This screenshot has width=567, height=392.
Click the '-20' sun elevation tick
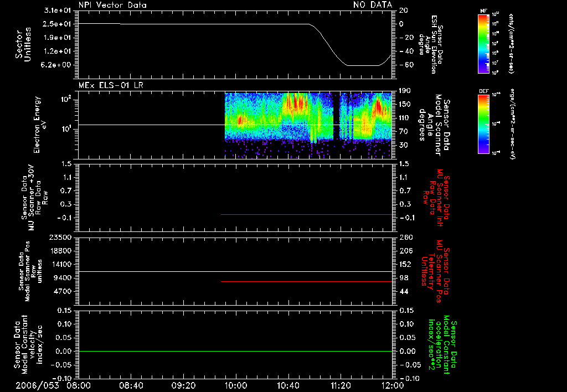pyautogui.click(x=406, y=38)
